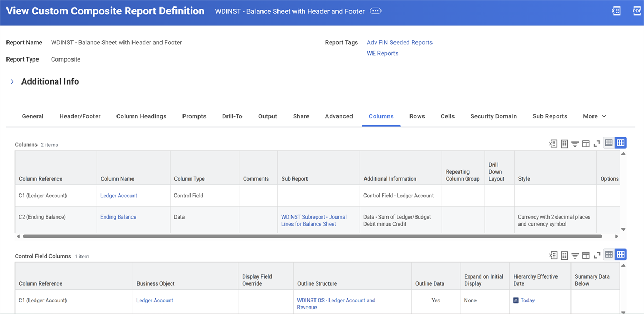
Task: Switch to the Cells tab
Action: pos(448,116)
